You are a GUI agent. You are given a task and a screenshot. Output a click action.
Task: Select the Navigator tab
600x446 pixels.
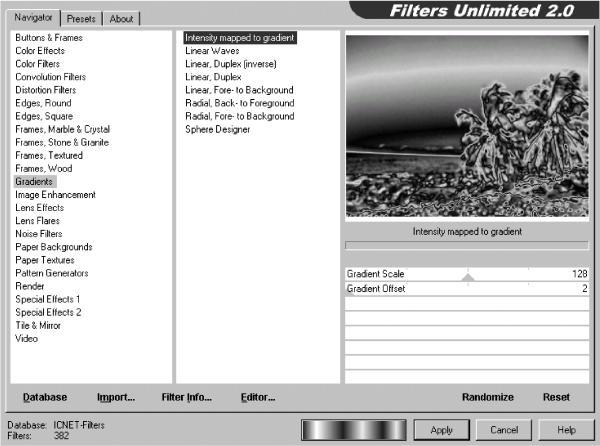point(33,18)
